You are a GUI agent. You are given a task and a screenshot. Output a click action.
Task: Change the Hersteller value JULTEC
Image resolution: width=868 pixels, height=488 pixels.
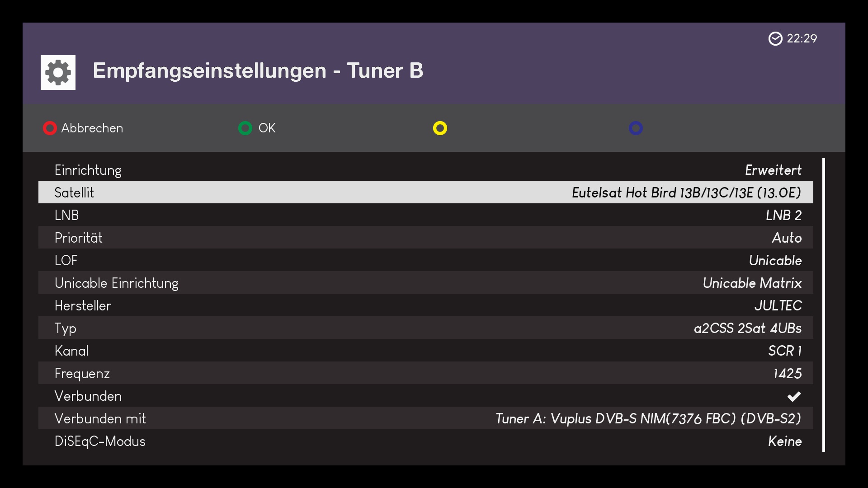[x=778, y=305]
